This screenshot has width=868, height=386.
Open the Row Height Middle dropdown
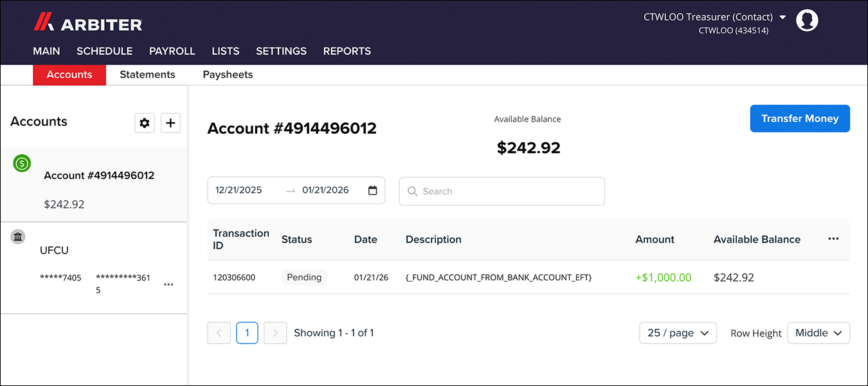pos(818,333)
